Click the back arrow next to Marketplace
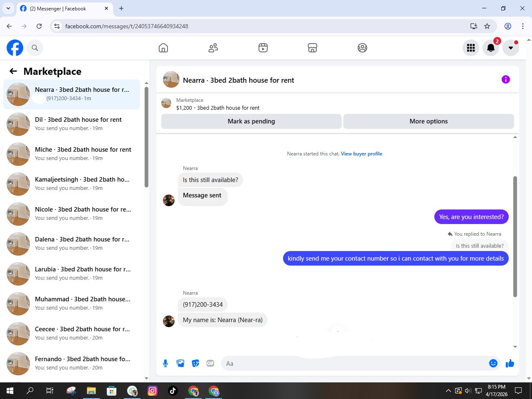Viewport: 532px width, 399px height. [x=13, y=71]
